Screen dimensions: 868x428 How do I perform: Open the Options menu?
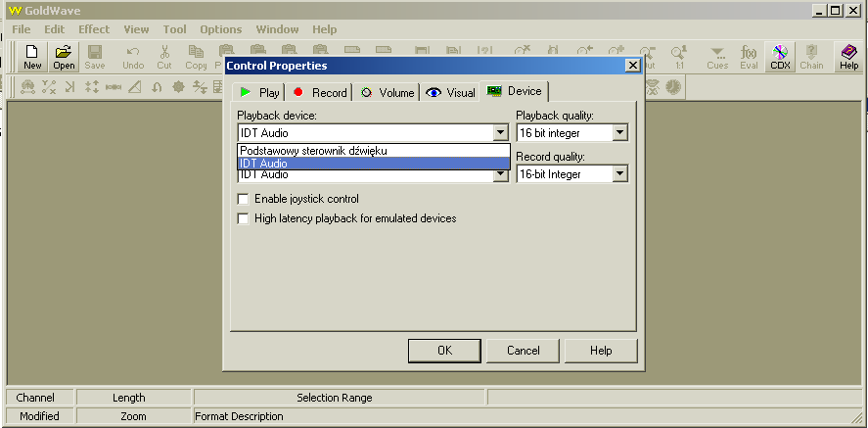(221, 29)
